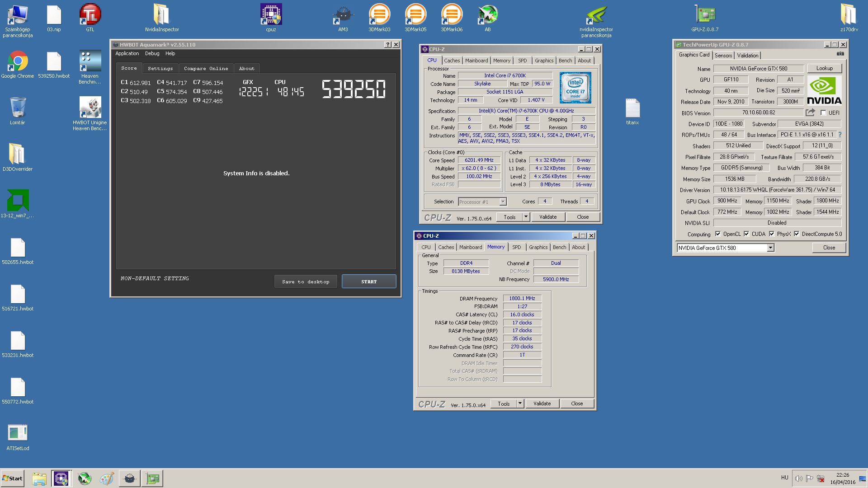The image size is (868, 488).
Task: Open the About tab in Aquamark
Action: [x=246, y=69]
